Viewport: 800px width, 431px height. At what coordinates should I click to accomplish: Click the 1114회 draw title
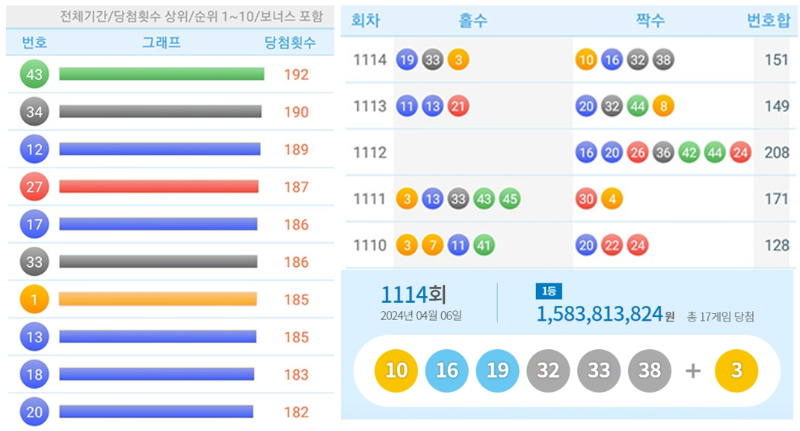point(413,295)
